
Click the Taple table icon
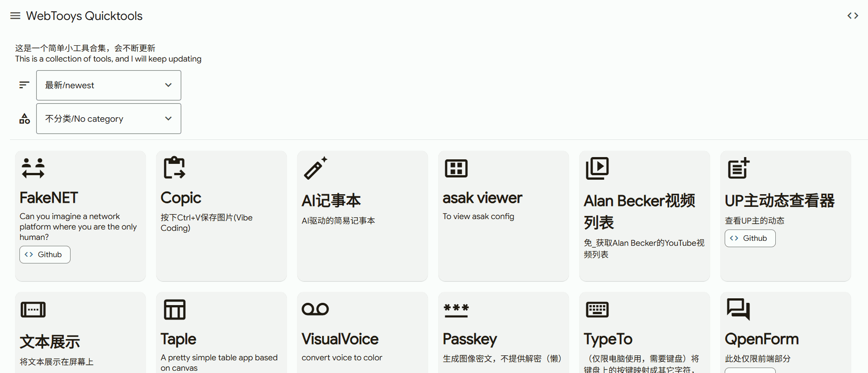tap(175, 310)
